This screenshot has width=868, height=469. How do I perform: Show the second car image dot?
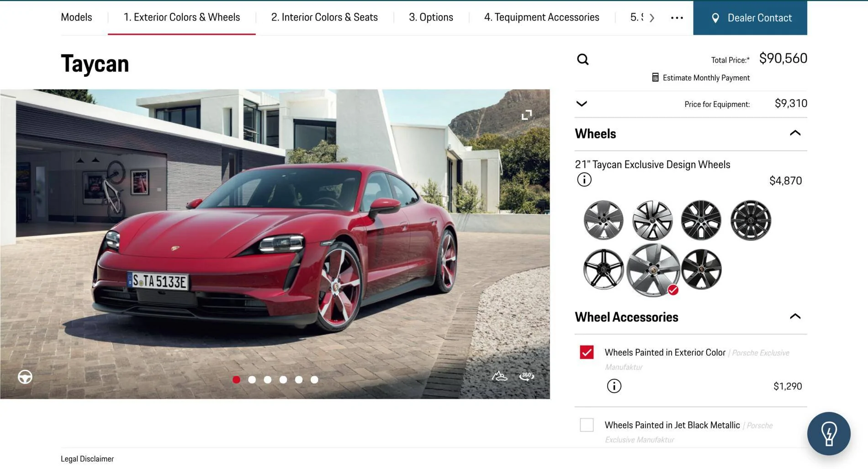[252, 379]
